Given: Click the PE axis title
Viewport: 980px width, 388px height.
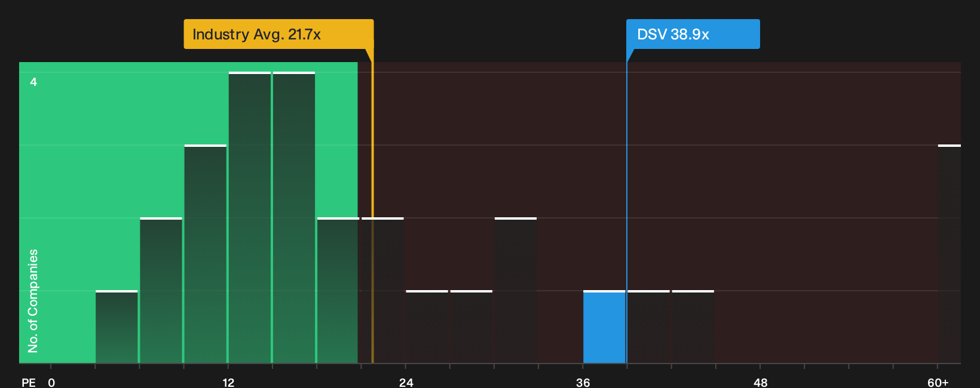Looking at the screenshot, I should coord(29,382).
